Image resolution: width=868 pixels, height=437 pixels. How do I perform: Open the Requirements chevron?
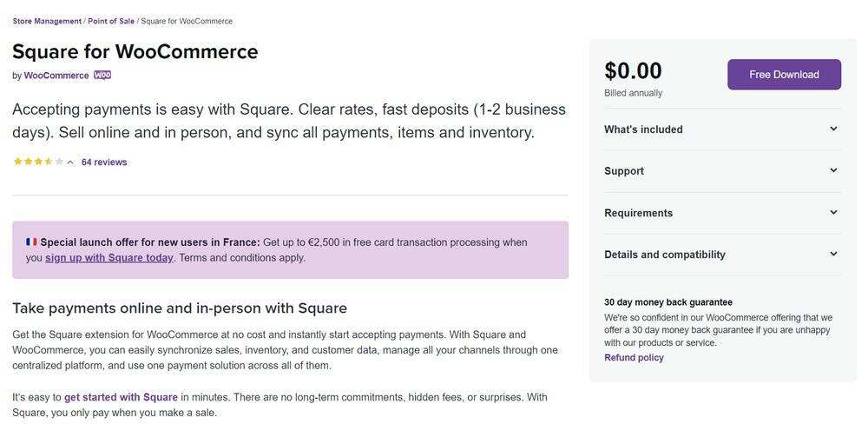833,213
